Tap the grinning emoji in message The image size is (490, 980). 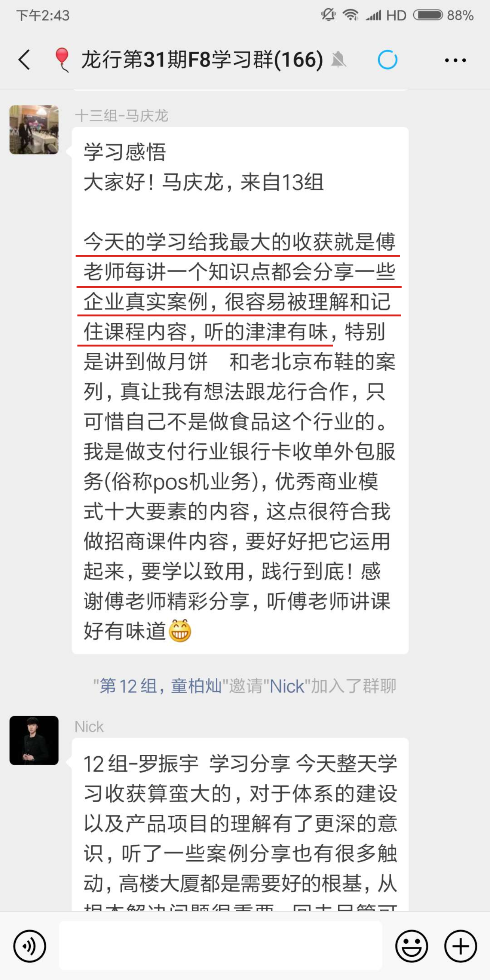pyautogui.click(x=180, y=631)
